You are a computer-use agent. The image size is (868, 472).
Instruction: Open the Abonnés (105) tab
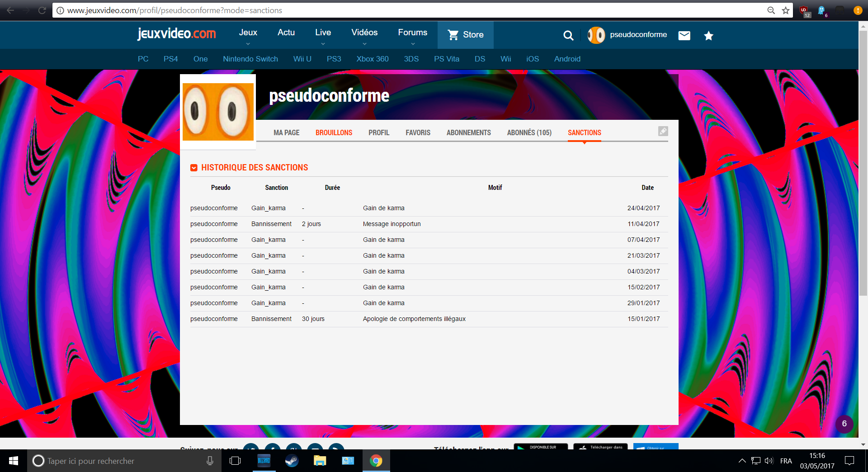(x=529, y=132)
